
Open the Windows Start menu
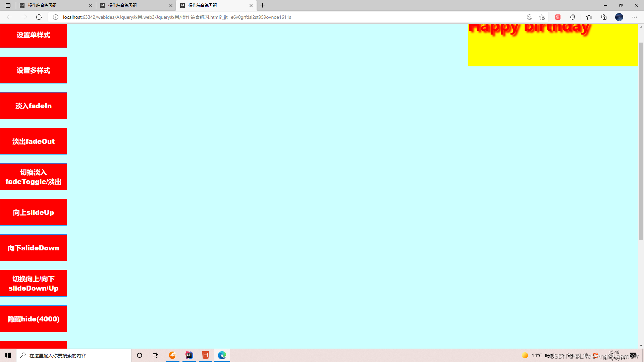click(x=8, y=355)
